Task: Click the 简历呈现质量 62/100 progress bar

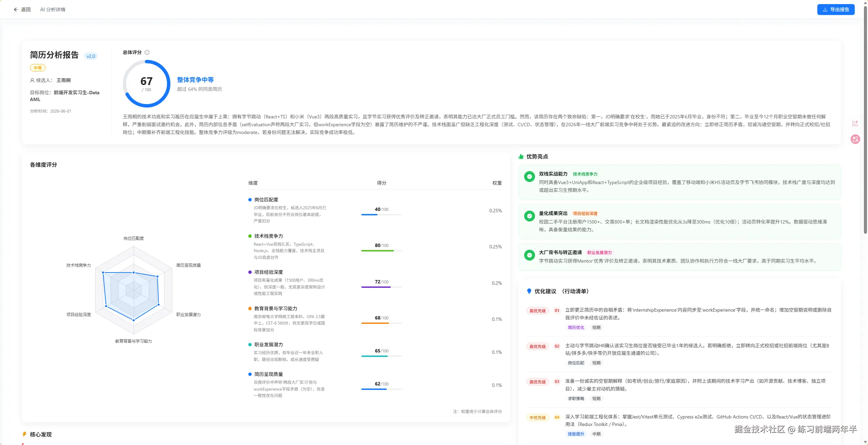Action: tap(381, 389)
